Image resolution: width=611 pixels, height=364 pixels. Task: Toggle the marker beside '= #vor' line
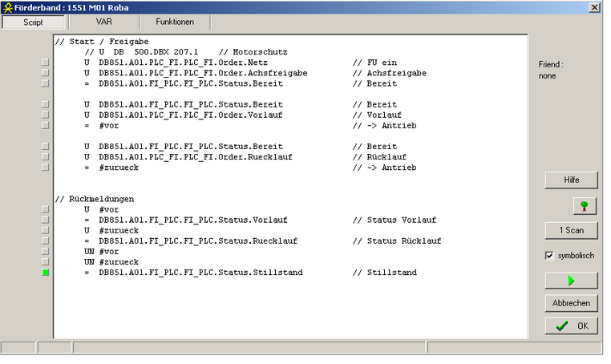tap(46, 125)
